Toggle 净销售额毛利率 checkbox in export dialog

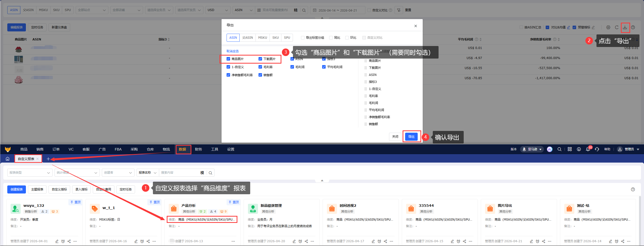tap(228, 75)
